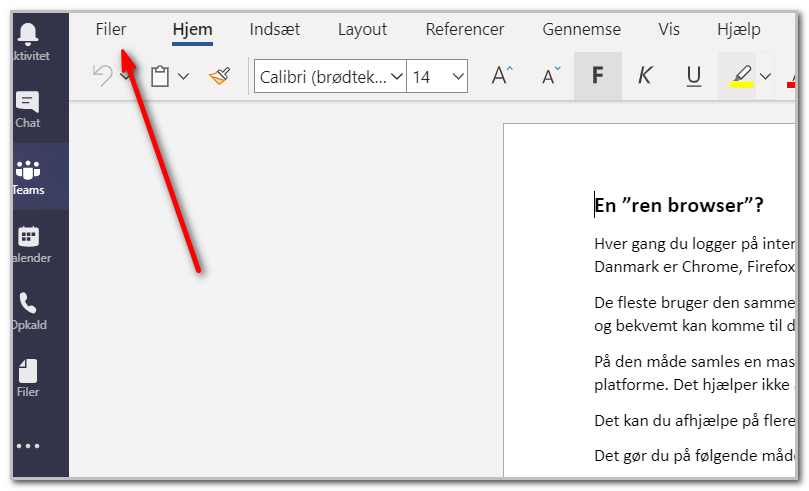The height and width of the screenshot is (491, 809).
Task: Decrease font size with smaller A
Action: tap(551, 76)
